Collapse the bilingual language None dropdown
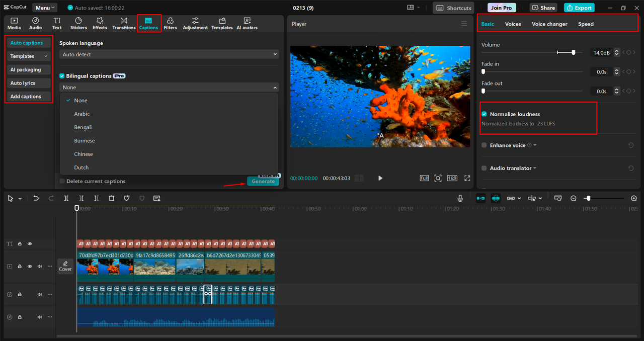This screenshot has width=644, height=341. pyautogui.click(x=169, y=88)
